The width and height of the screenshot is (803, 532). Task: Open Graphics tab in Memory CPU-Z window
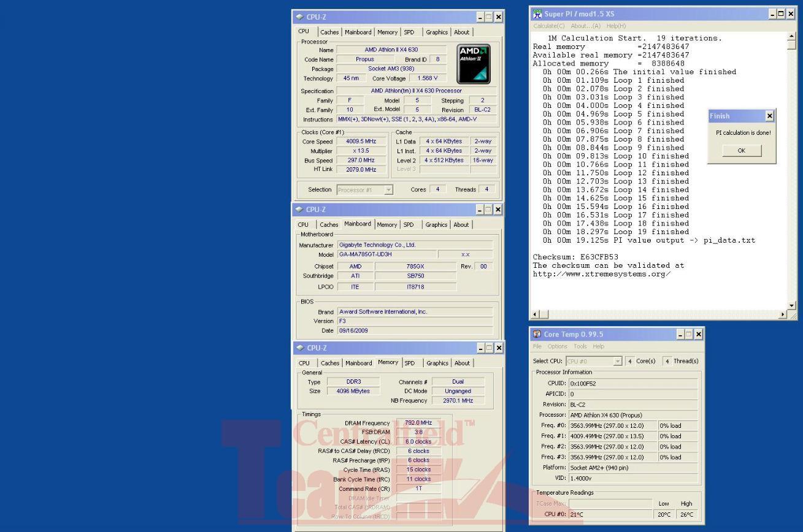point(437,363)
